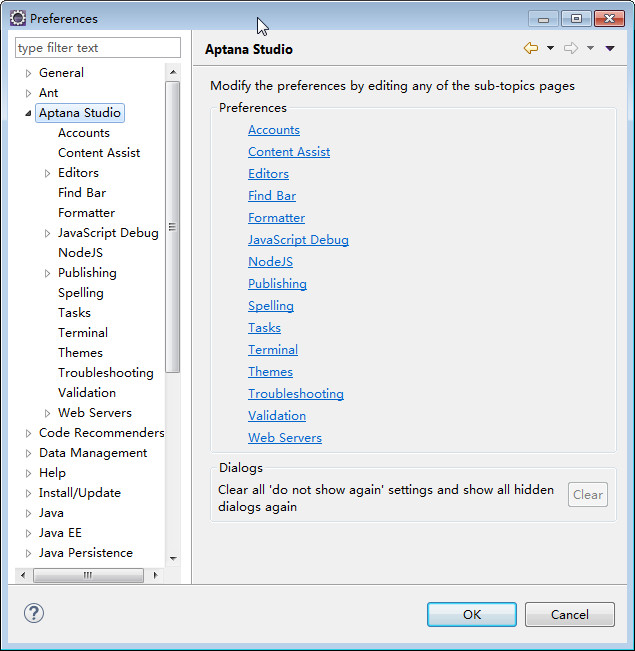This screenshot has height=651, width=635.
Task: Expand the Data Management node
Action: (28, 453)
